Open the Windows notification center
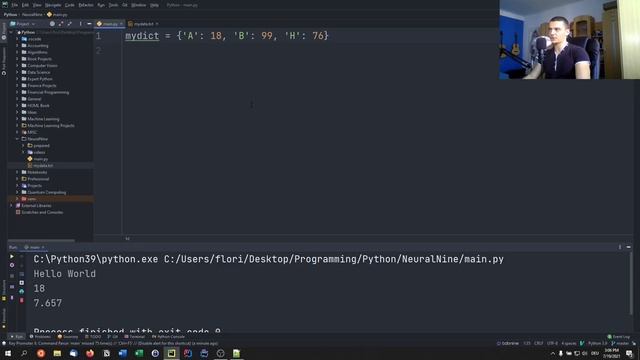Viewport: 640px width, 360px height. [x=629, y=353]
